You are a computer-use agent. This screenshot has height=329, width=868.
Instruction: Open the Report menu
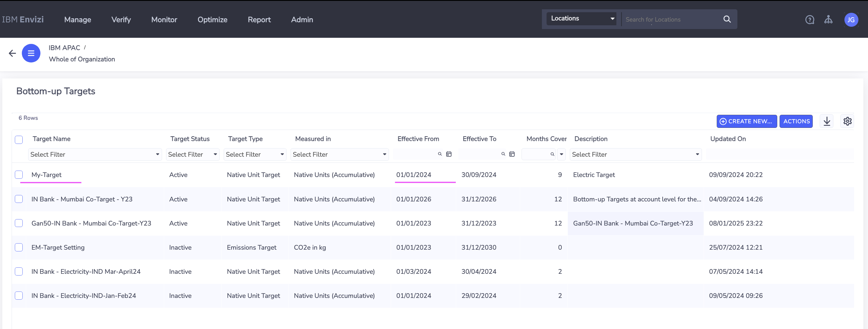[x=259, y=20]
